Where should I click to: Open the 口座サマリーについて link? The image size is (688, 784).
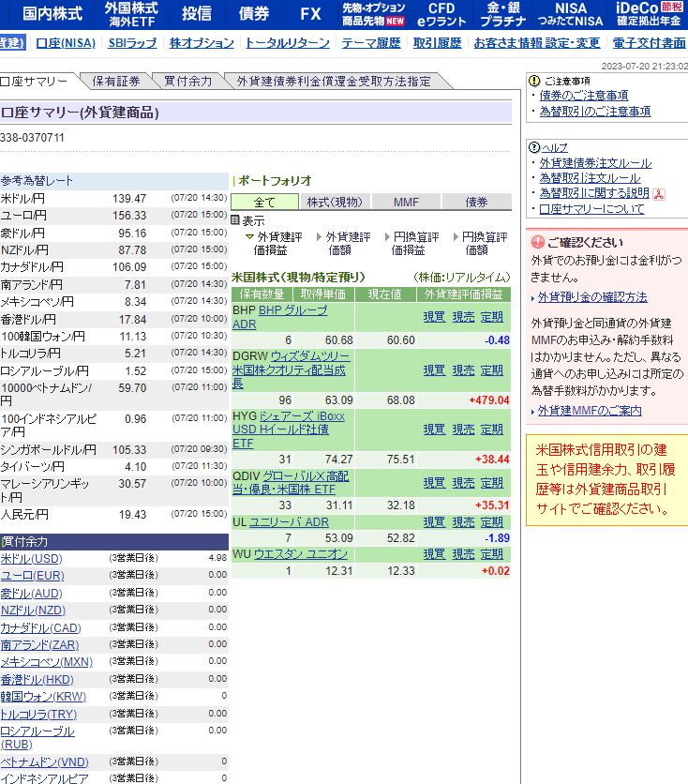591,208
